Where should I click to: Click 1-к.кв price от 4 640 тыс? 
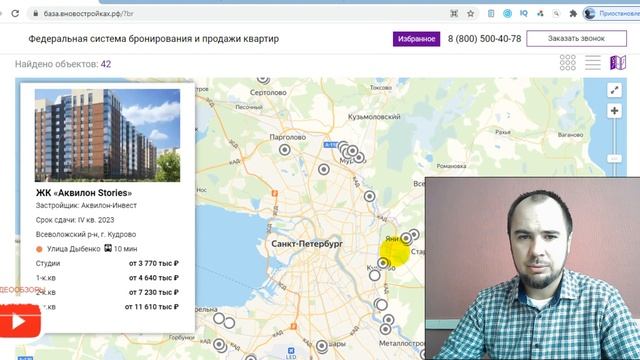(x=154, y=278)
